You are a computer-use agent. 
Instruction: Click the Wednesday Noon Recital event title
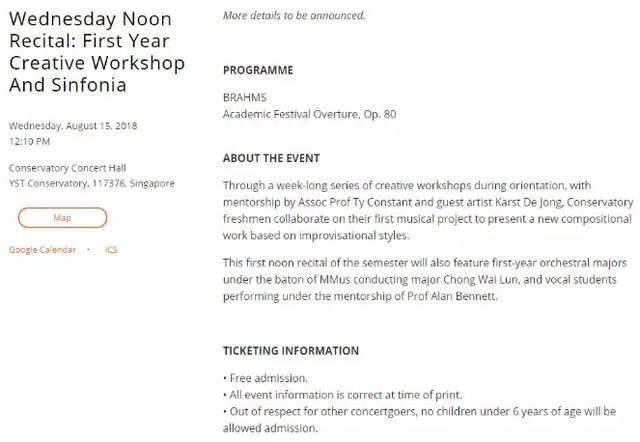pyautogui.click(x=97, y=53)
